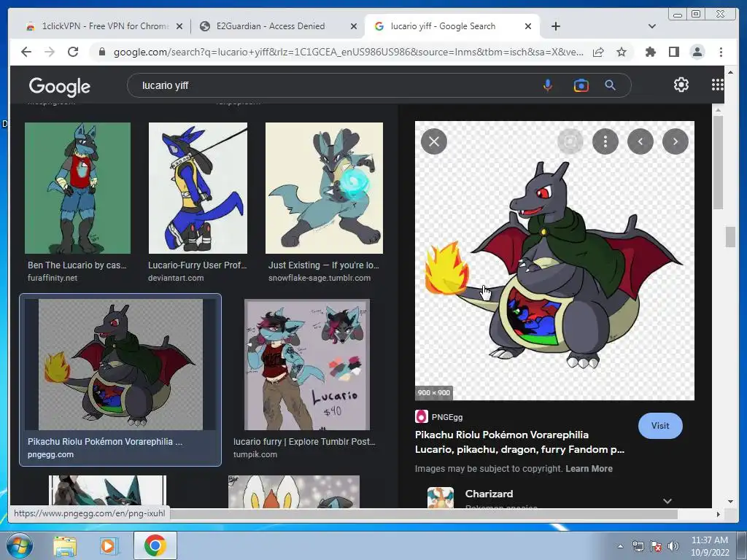Open Windows Explorer from the taskbar

coord(65,546)
